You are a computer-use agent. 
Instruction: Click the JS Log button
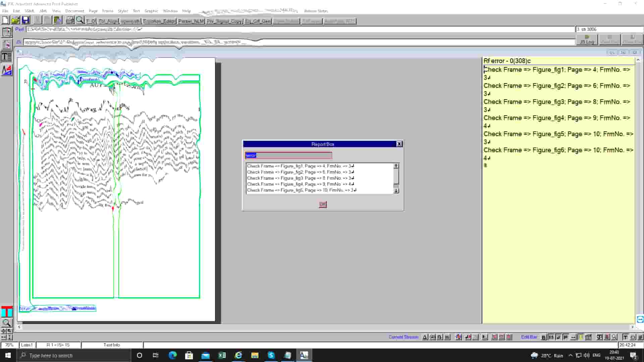tap(587, 40)
